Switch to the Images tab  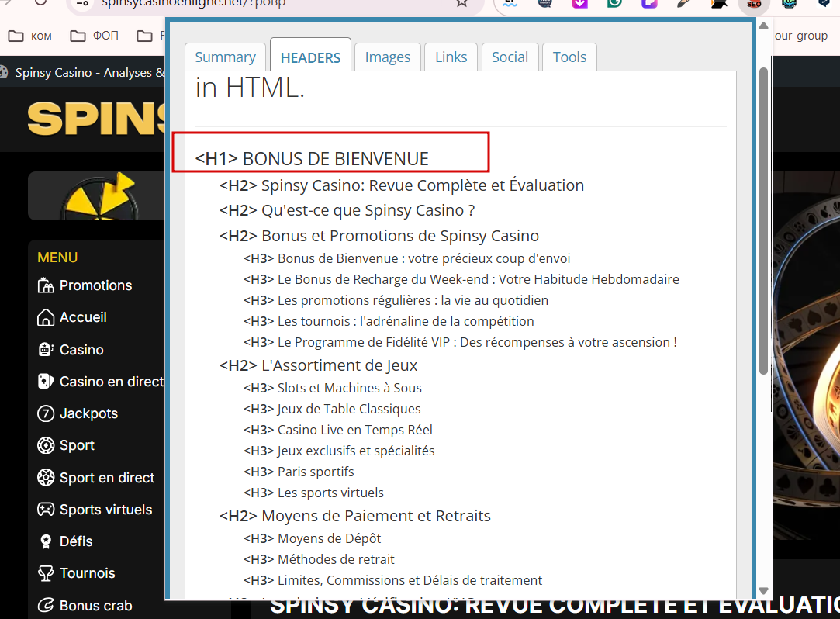coord(387,57)
